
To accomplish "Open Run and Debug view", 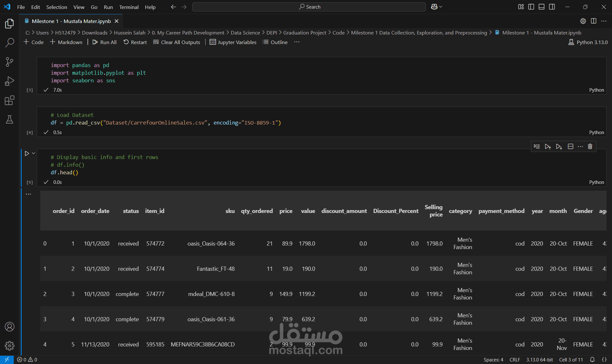I will click(10, 81).
